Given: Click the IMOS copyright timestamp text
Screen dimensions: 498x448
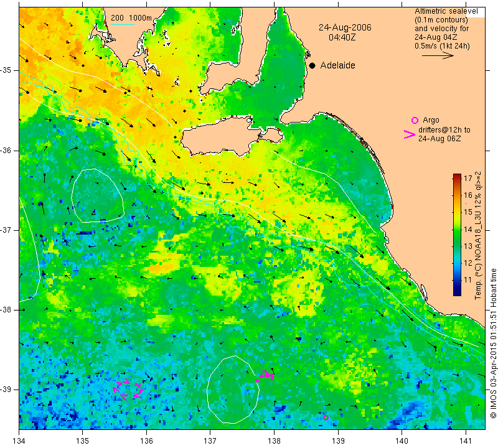Looking at the screenshot, I should (493, 343).
